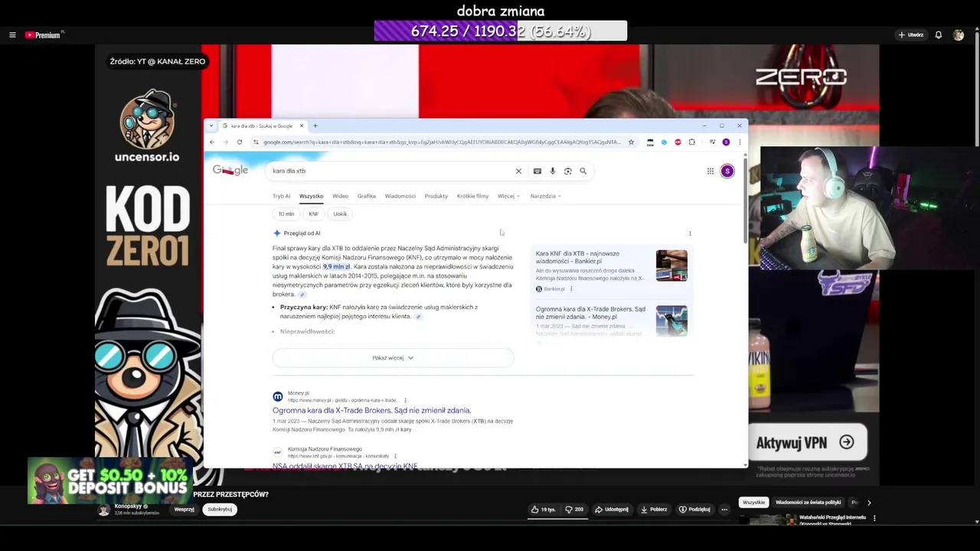
Task: Select the KNF filter chip
Action: (314, 214)
